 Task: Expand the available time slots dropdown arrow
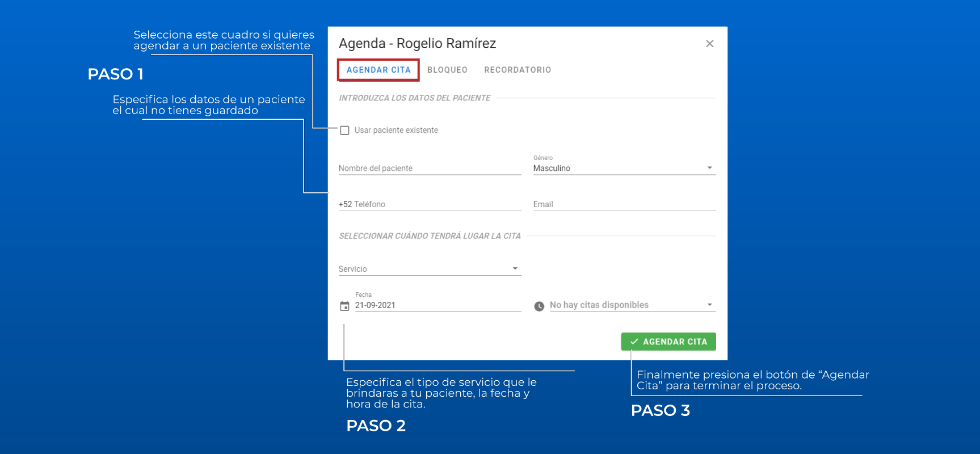pyautogui.click(x=709, y=305)
